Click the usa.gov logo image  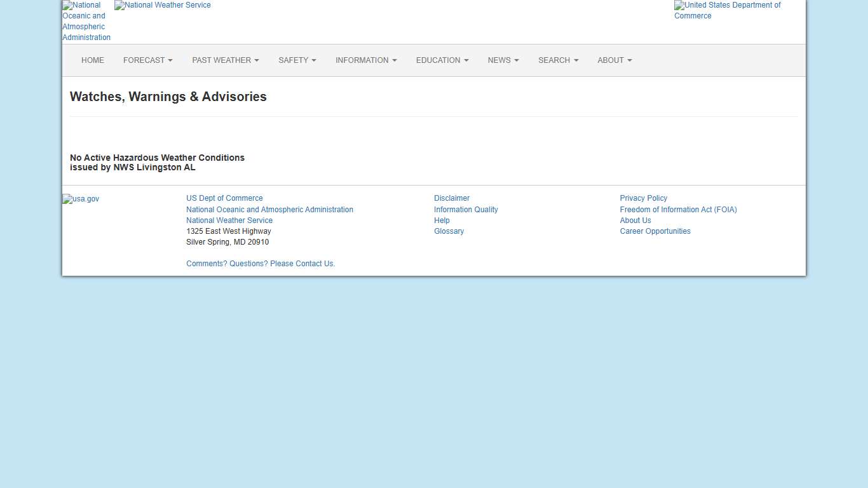(81, 199)
